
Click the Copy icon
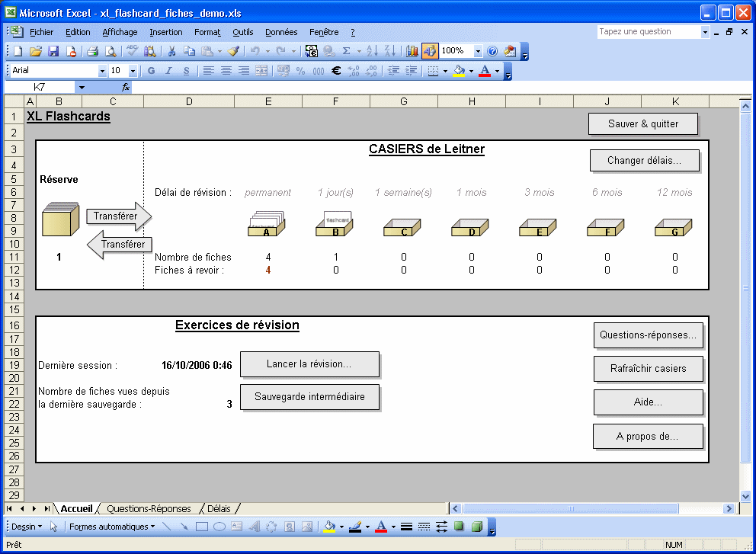(190, 51)
